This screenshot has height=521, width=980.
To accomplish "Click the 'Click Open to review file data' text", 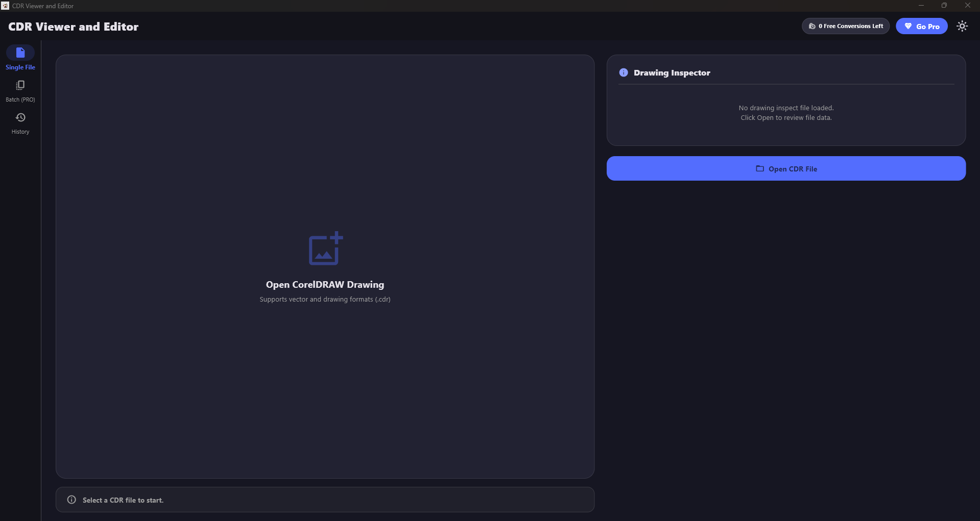I will coord(786,118).
